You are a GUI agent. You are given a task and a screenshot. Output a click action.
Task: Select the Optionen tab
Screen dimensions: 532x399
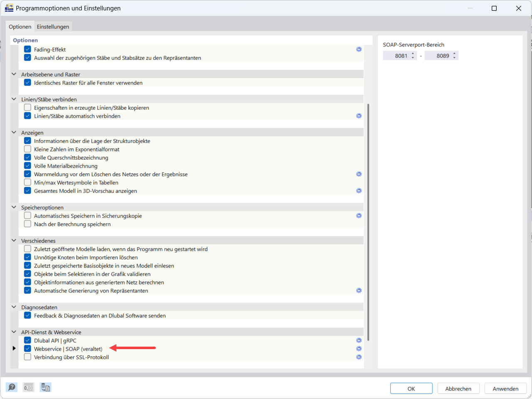click(x=20, y=26)
